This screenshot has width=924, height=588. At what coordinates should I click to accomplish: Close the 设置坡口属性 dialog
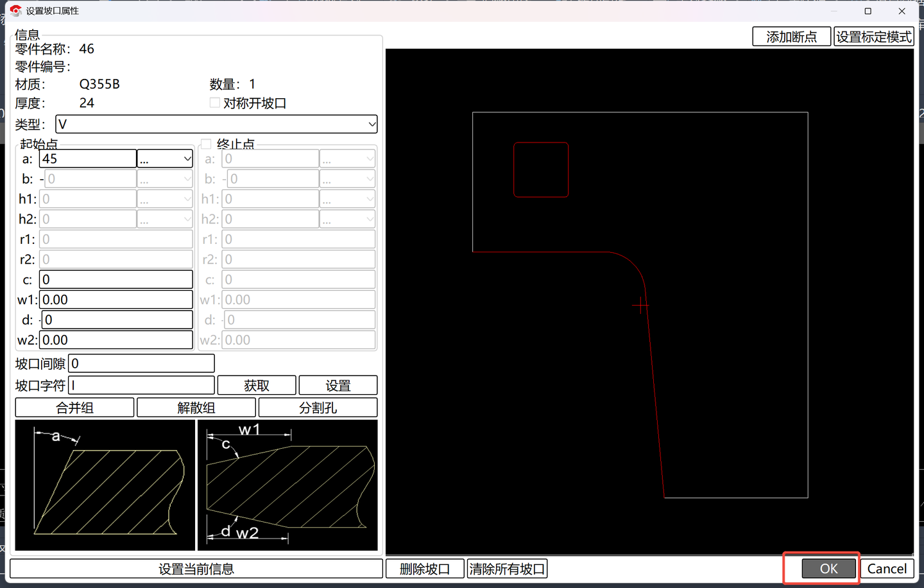(902, 11)
